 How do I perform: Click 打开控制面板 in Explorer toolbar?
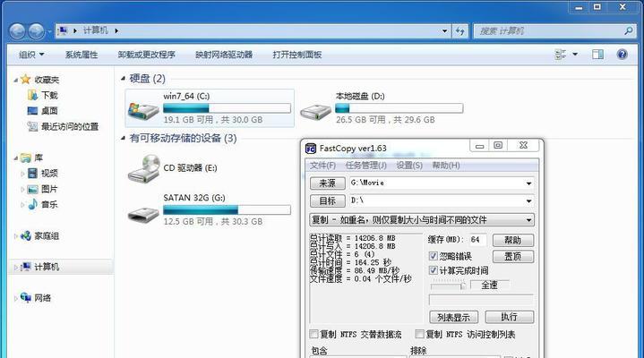pos(297,55)
